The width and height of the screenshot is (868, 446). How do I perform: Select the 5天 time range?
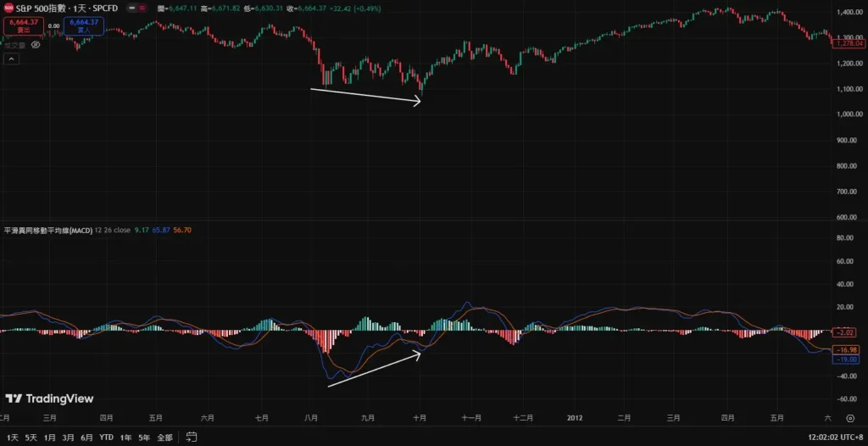pyautogui.click(x=31, y=438)
